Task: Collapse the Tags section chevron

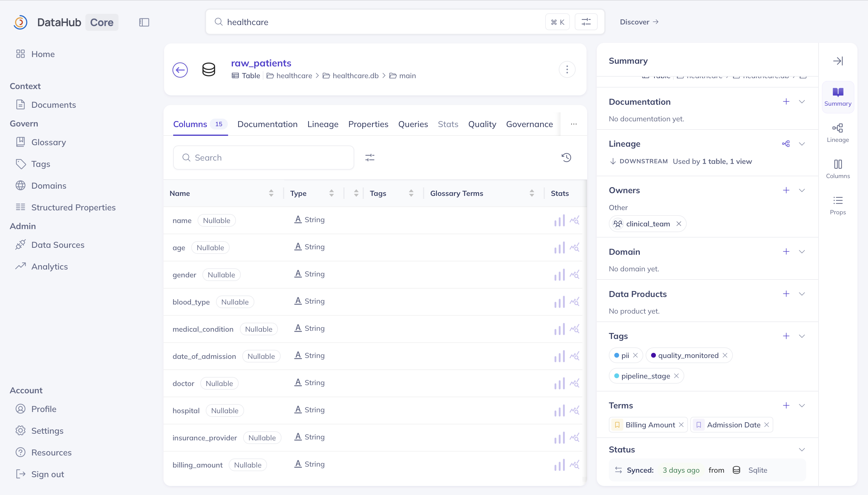Action: [802, 336]
